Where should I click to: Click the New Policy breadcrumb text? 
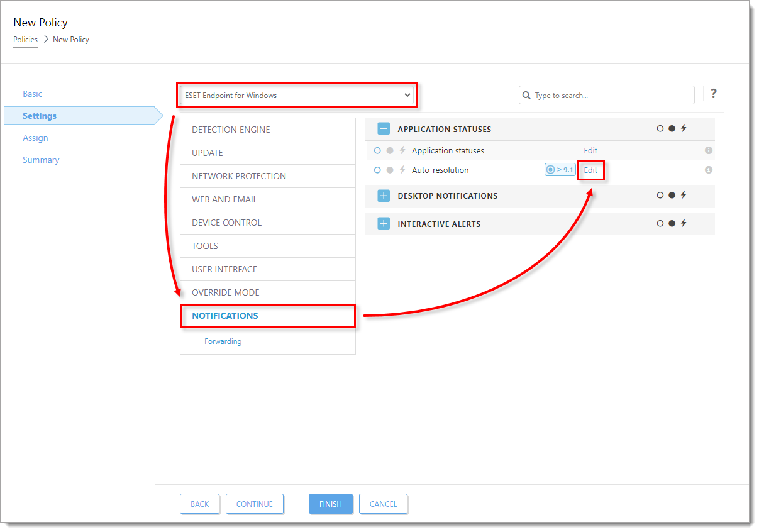pos(71,40)
